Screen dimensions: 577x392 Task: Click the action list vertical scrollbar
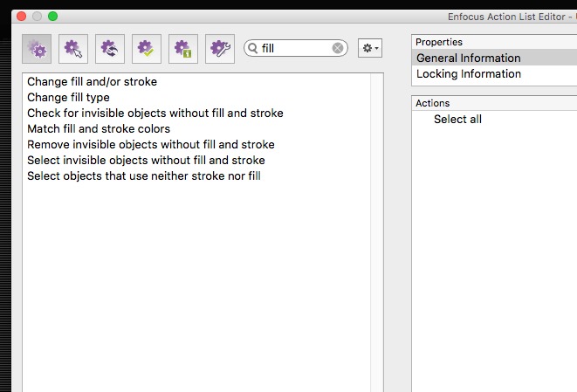point(377,232)
